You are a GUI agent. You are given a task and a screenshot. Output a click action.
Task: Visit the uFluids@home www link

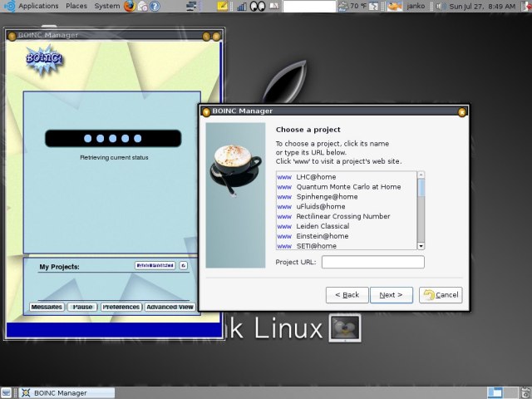[x=284, y=207]
